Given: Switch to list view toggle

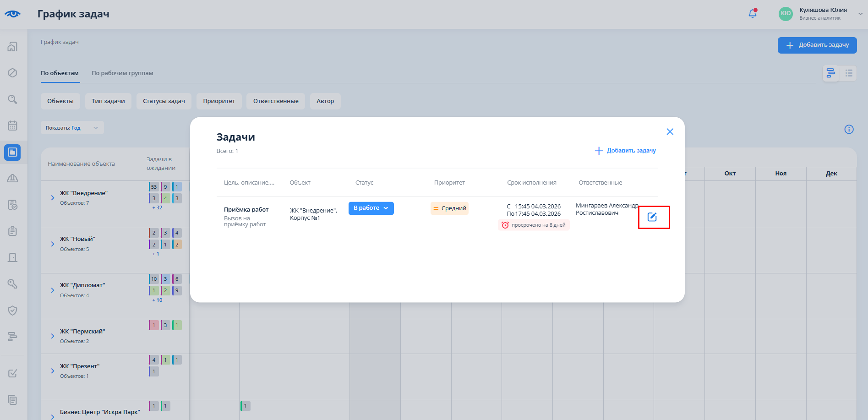Looking at the screenshot, I should coord(849,73).
